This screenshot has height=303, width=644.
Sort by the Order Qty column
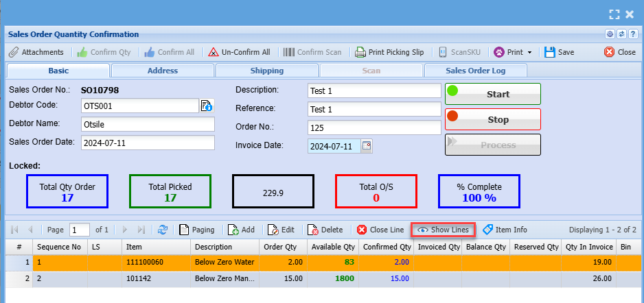point(280,247)
